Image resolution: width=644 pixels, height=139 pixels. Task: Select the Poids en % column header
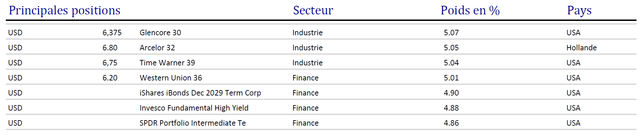470,10
